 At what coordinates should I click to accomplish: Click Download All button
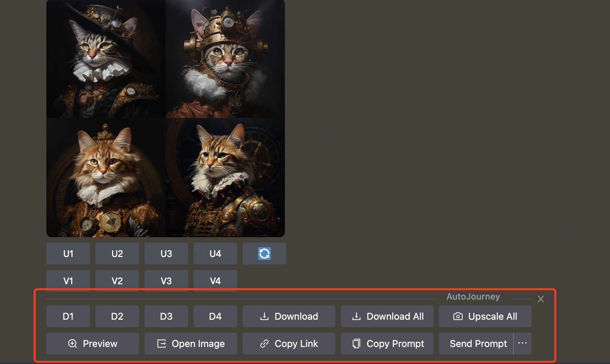pos(387,316)
